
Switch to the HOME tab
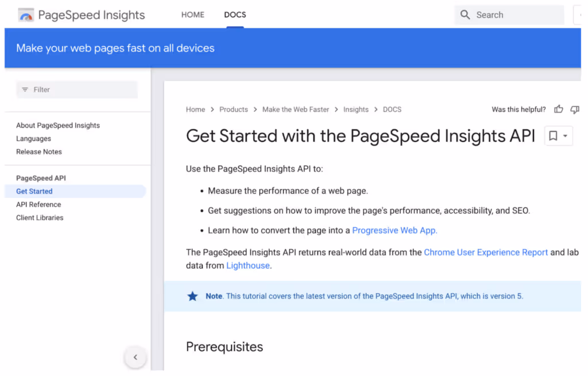coord(192,14)
